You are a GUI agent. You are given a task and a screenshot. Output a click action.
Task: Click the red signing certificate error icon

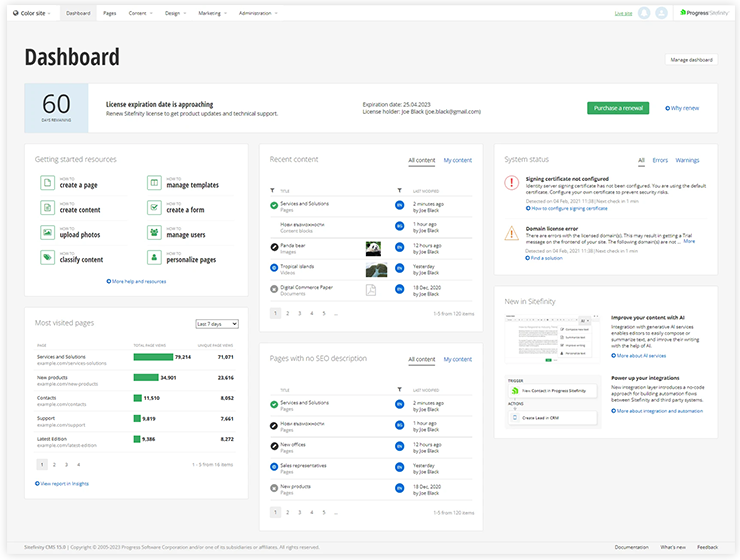click(x=511, y=182)
